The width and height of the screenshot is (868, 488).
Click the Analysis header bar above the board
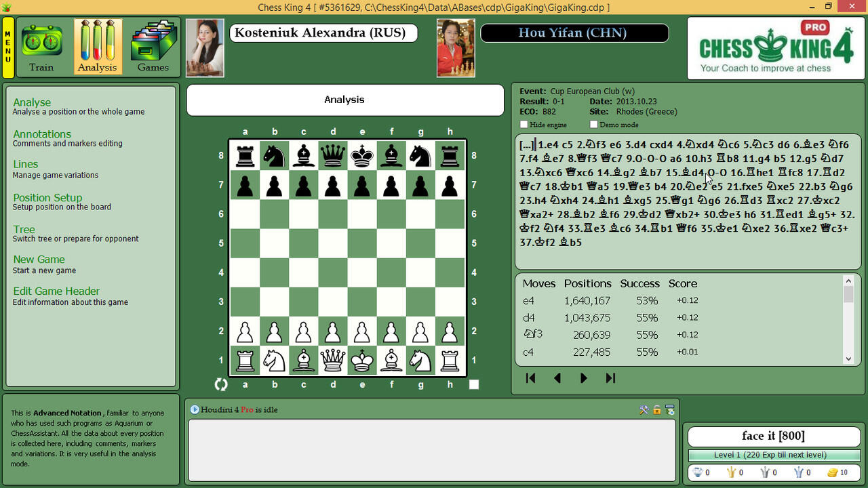click(345, 100)
